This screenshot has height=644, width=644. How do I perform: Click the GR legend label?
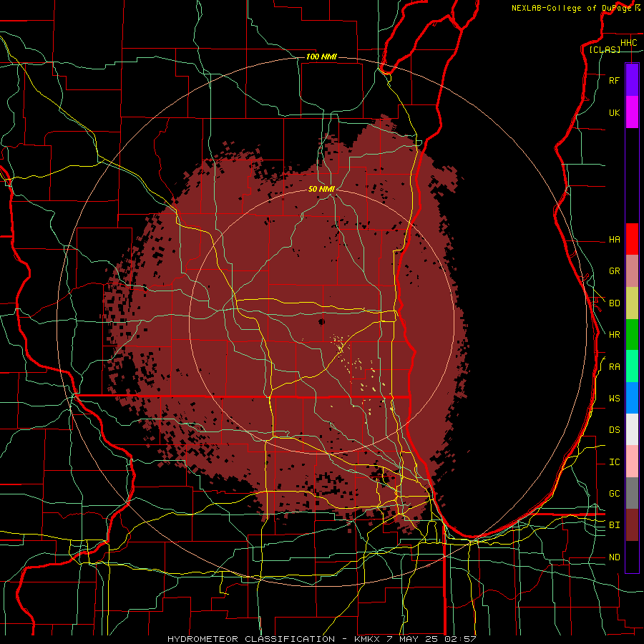pos(614,271)
